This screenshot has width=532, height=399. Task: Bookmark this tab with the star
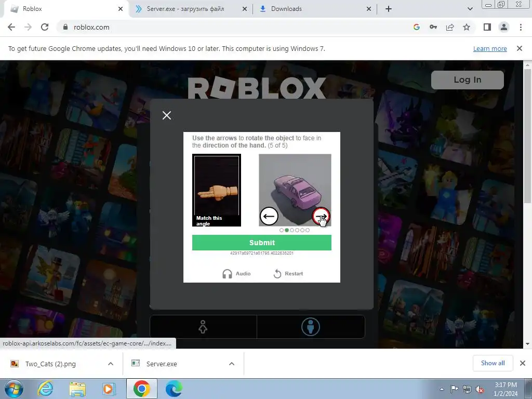coord(467,27)
